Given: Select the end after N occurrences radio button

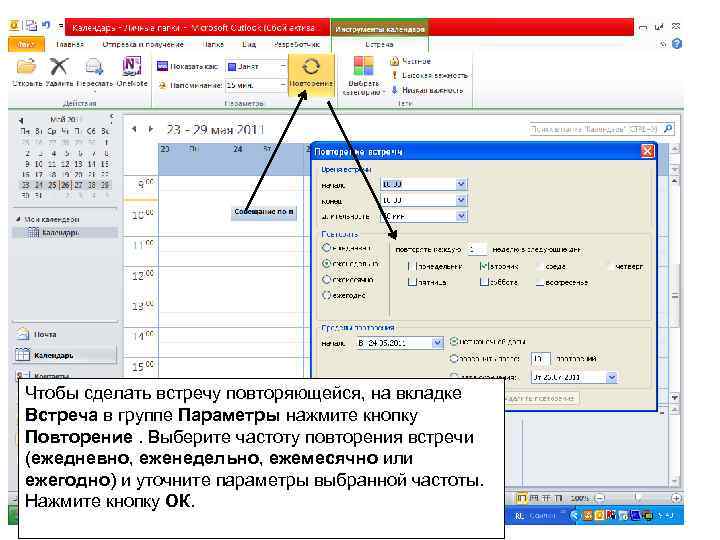Looking at the screenshot, I should pyautogui.click(x=454, y=358).
